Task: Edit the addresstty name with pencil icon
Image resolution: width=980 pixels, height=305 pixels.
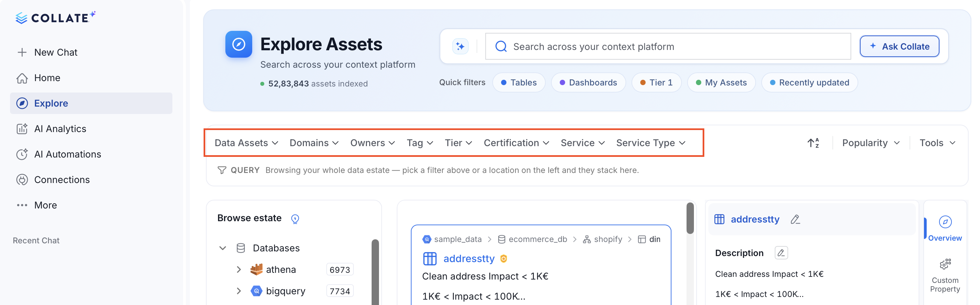Action: coord(795,220)
